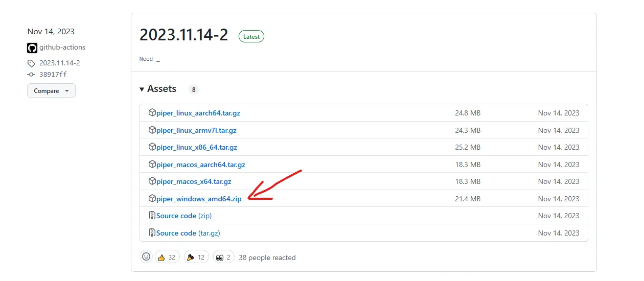
Task: Click package icon for piper_macos_aarch64.tar.gz
Action: click(x=152, y=165)
